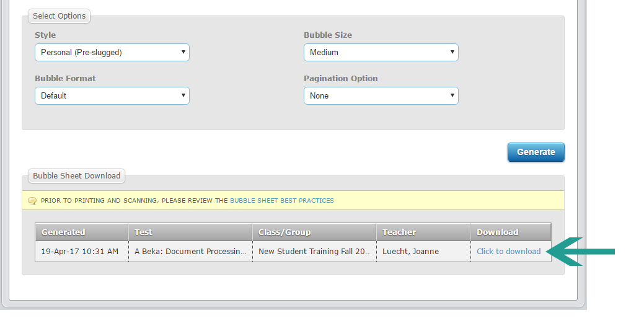Image resolution: width=644 pixels, height=326 pixels.
Task: Open the Bubble Sheet Best Practices link
Action: [281, 201]
